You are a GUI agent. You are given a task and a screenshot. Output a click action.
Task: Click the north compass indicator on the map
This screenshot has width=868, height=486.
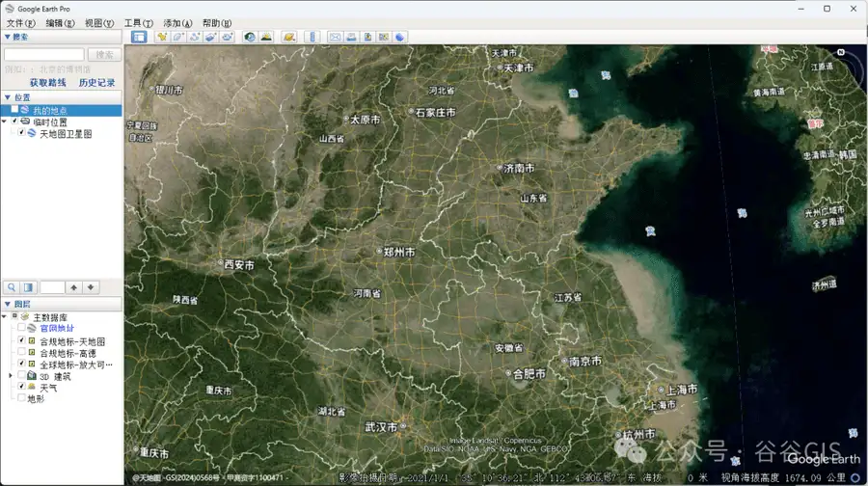pyautogui.click(x=841, y=52)
